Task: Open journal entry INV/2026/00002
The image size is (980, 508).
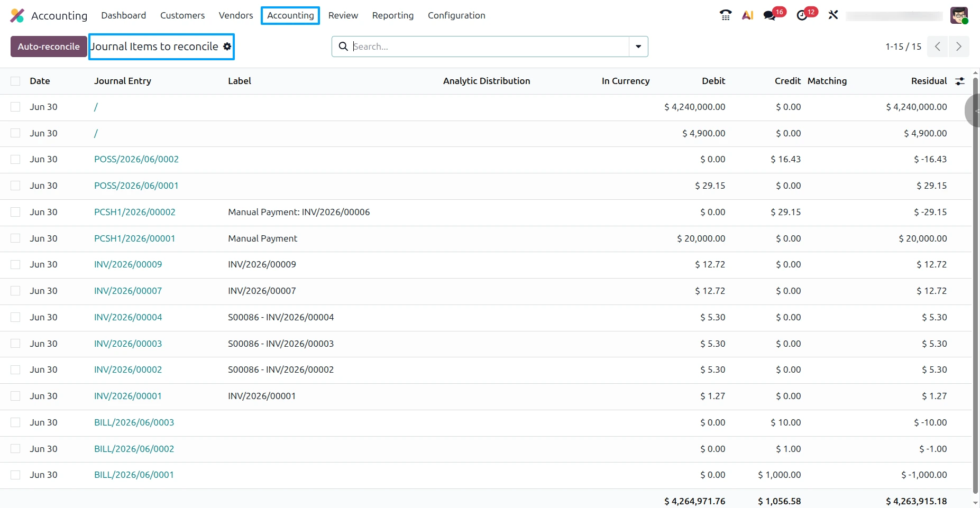Action: (x=128, y=370)
